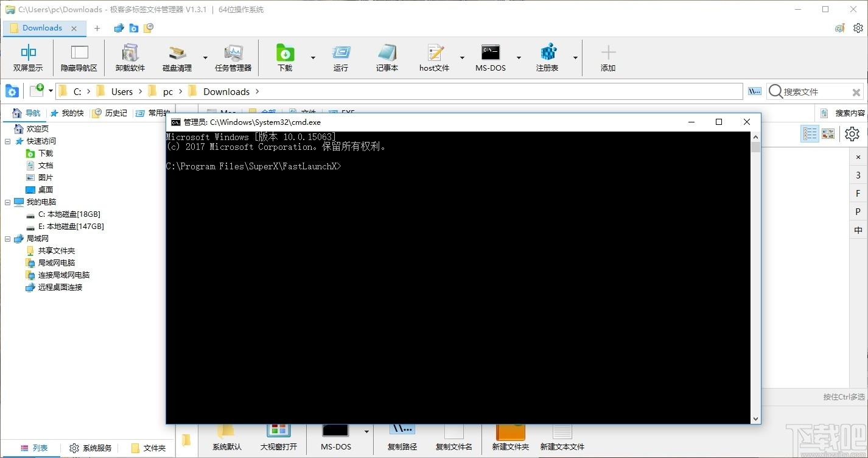Toggle dual-screen display (双屏显示)
Viewport: 868px width, 458px height.
(28, 58)
